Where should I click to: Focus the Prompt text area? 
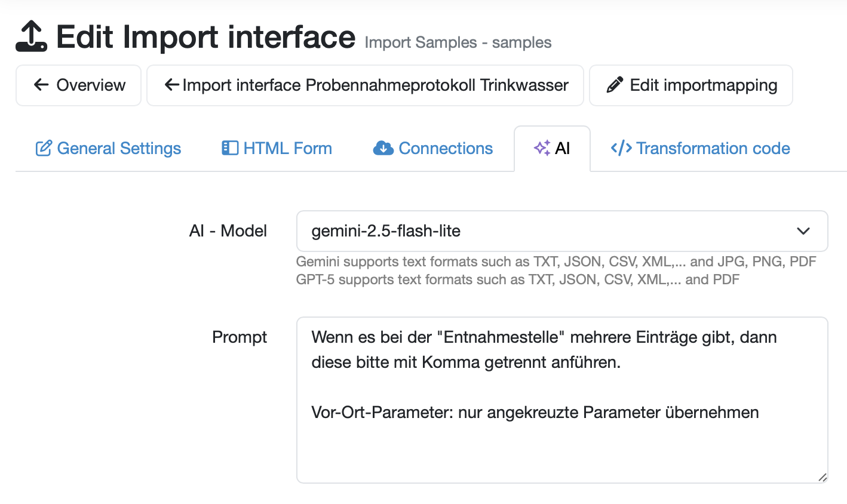[561, 442]
